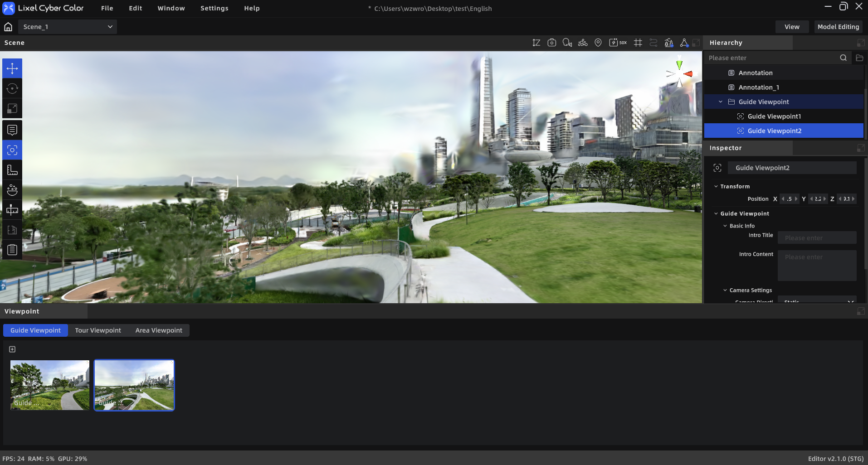Click the Intro Content text area
Viewport: 868px width, 465px height.
(817, 266)
